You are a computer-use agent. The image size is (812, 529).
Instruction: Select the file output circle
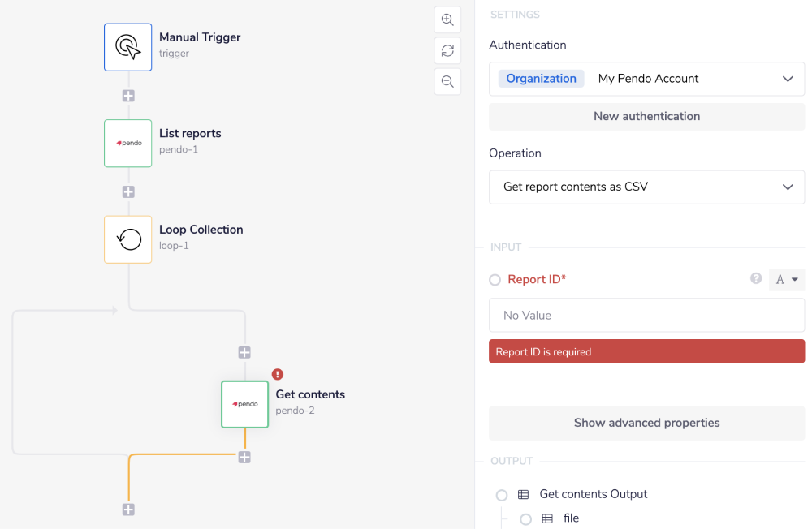(x=525, y=518)
